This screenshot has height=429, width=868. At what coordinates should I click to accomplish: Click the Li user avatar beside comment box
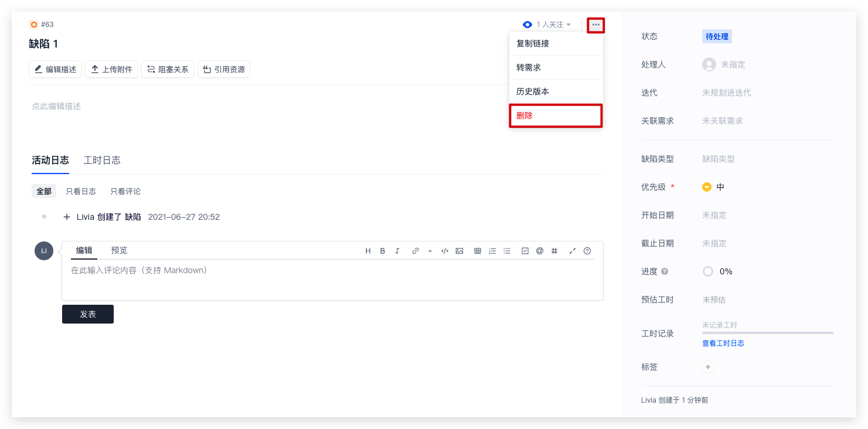point(44,251)
